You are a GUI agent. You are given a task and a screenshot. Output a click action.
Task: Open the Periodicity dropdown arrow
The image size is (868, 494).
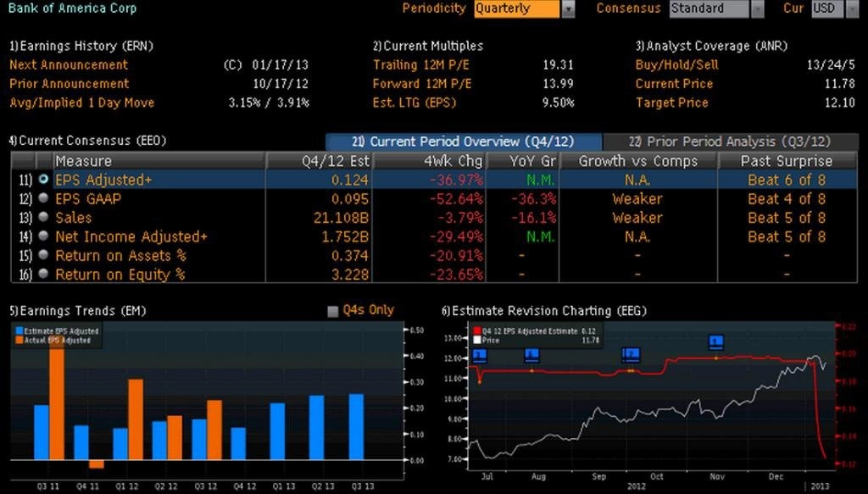(x=568, y=8)
